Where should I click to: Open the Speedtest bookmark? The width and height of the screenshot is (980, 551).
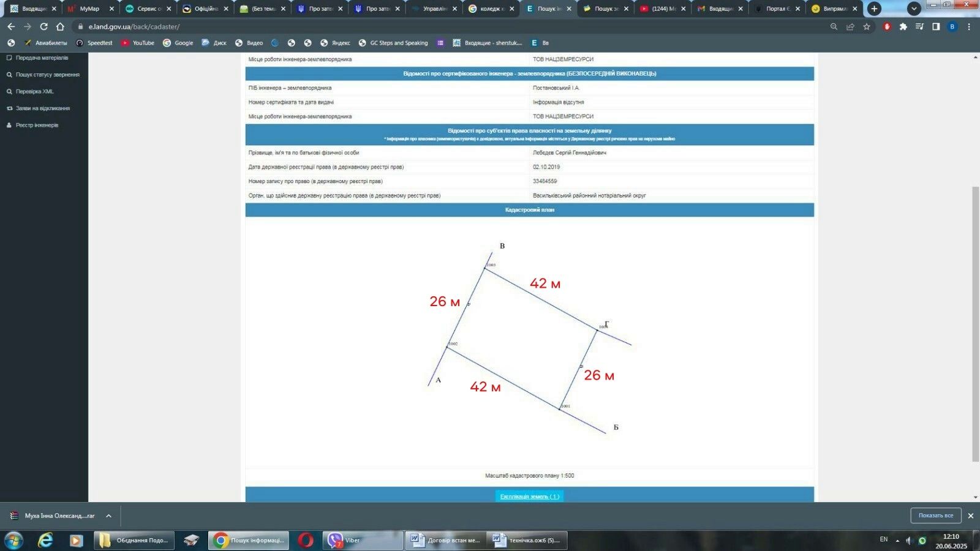pos(94,43)
